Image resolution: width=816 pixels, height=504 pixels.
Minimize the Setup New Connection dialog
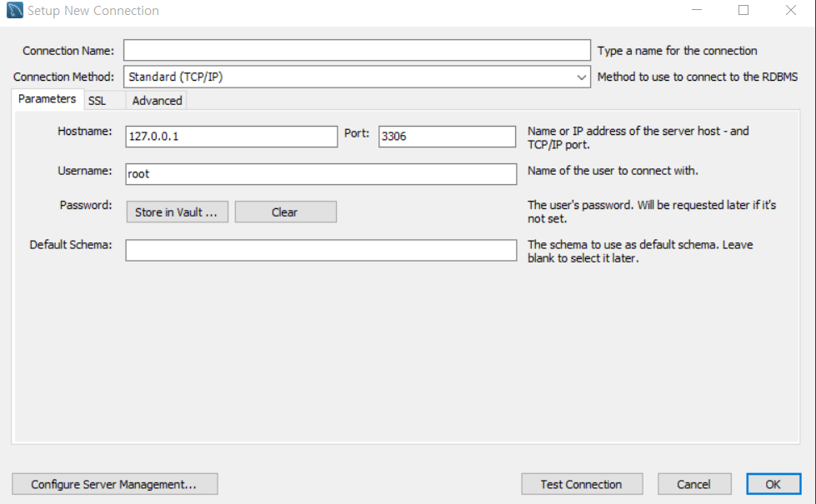point(697,10)
